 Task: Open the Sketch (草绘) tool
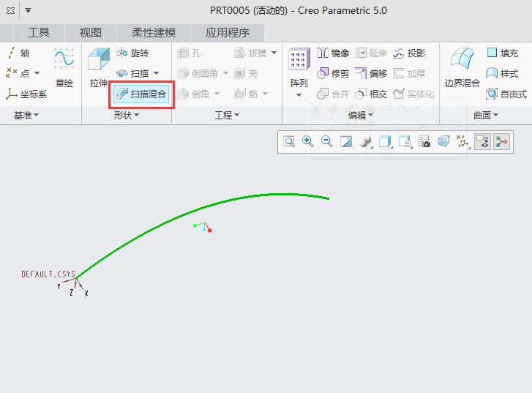(x=64, y=67)
